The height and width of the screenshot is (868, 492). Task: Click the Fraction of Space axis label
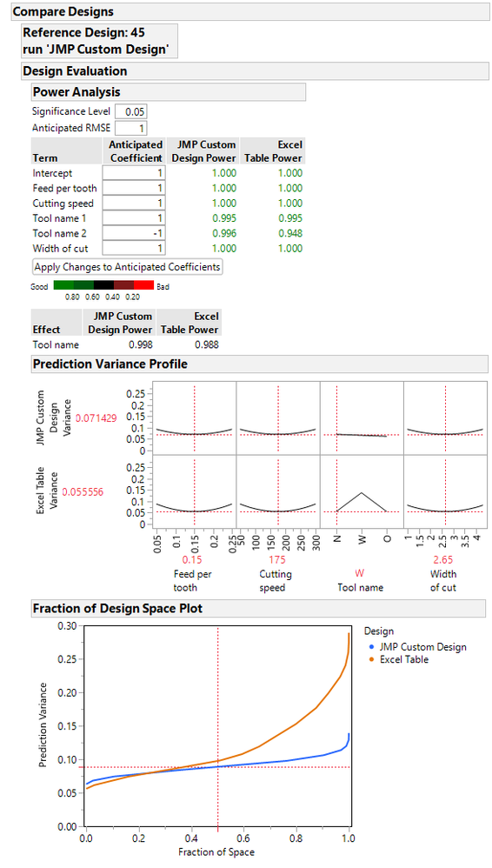(216, 852)
